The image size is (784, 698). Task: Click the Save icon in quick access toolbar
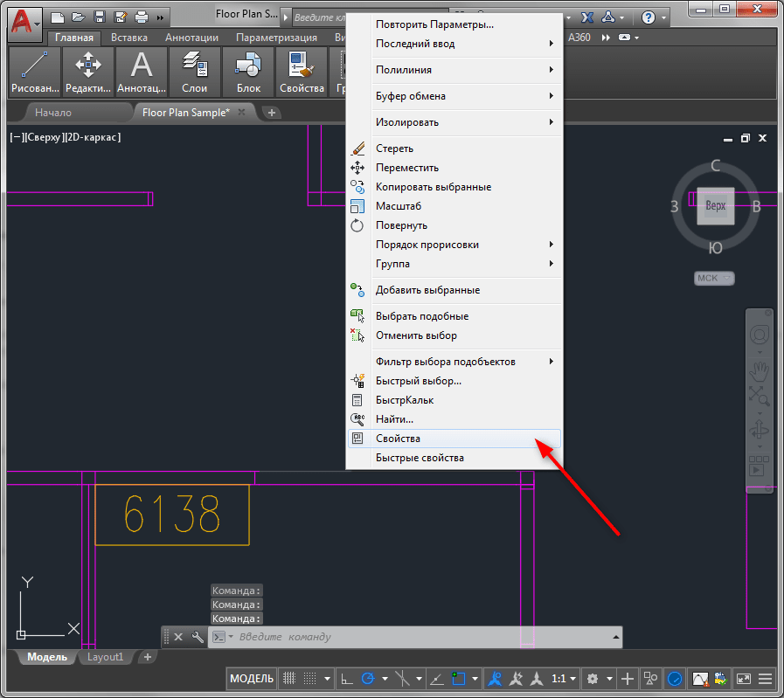pyautogui.click(x=100, y=17)
